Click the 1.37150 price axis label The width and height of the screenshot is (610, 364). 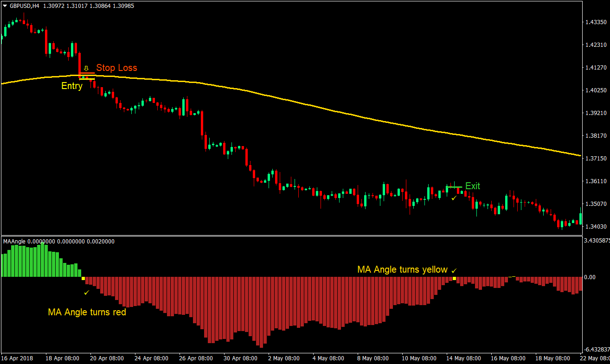(596, 159)
